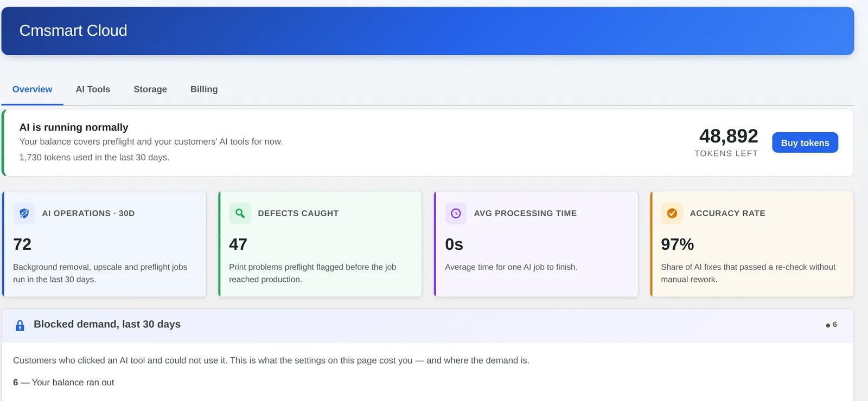868x401 pixels.
Task: Click the Defects Caught magnifier icon
Action: (x=240, y=214)
